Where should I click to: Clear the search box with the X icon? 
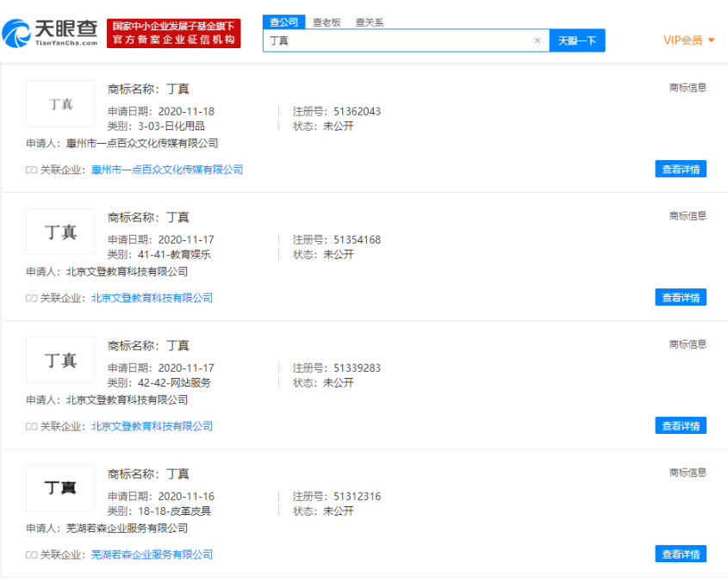coord(538,40)
